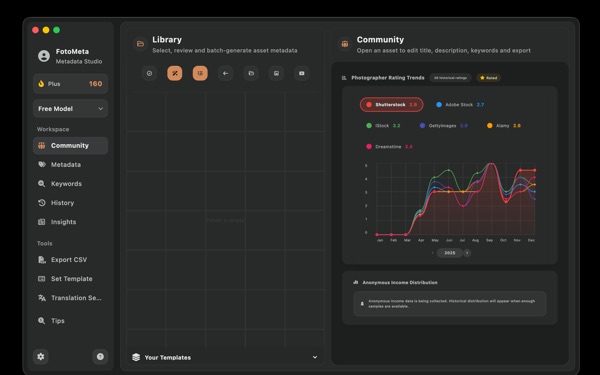Toggle the GettyImages legend series

[x=443, y=126]
